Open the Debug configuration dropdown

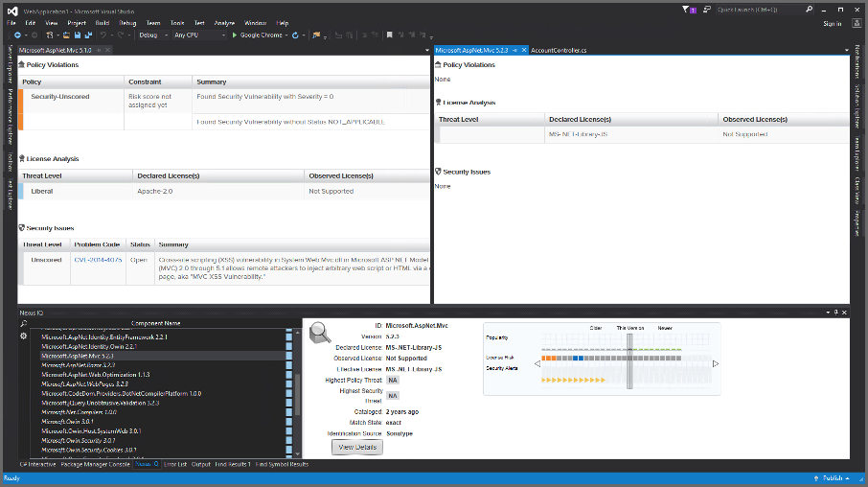click(153, 35)
